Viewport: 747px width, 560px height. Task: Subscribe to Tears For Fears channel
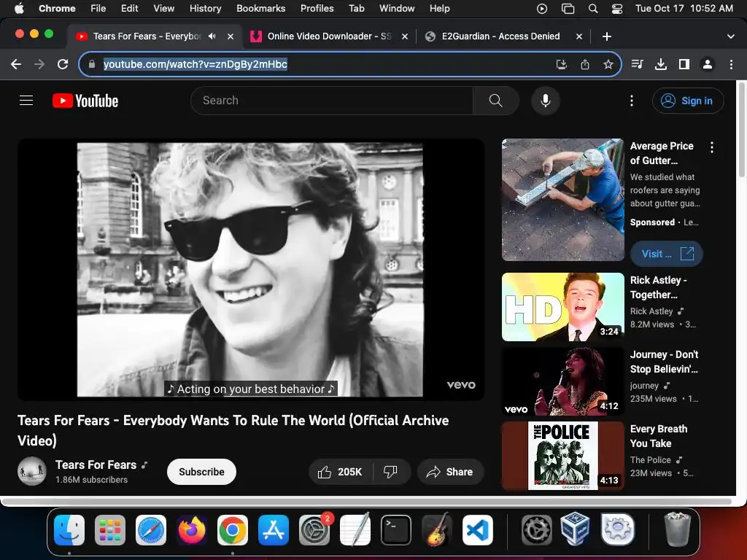tap(201, 472)
